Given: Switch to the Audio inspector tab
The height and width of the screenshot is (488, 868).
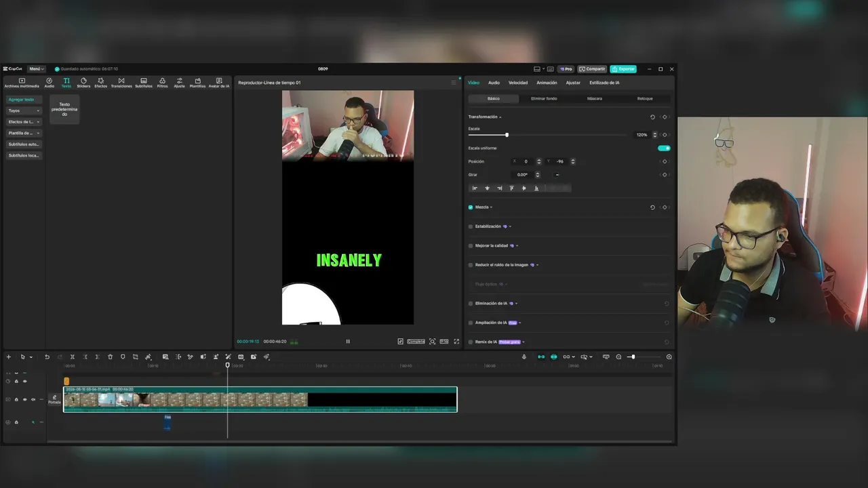Looking at the screenshot, I should point(494,83).
